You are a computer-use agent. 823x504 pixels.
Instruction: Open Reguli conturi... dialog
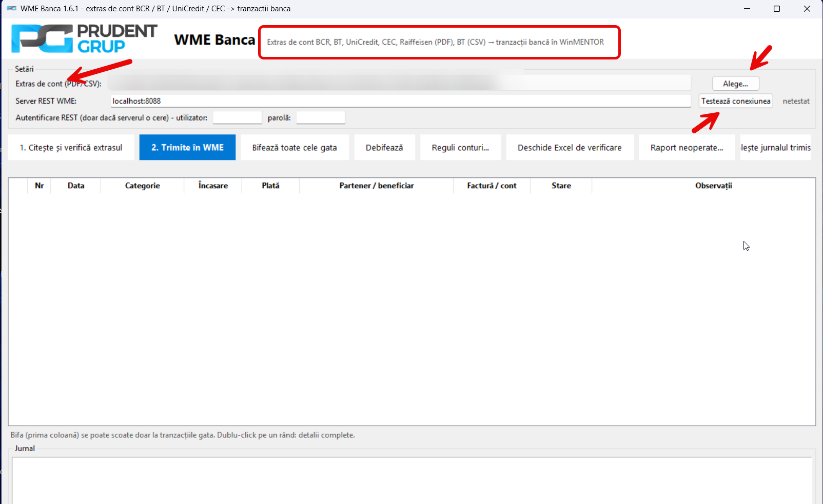pos(460,148)
